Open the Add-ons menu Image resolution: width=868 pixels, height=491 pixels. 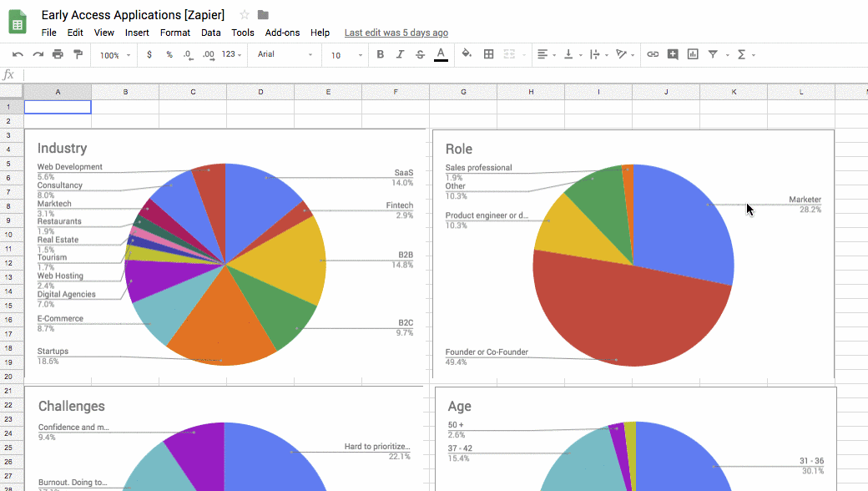(x=282, y=33)
